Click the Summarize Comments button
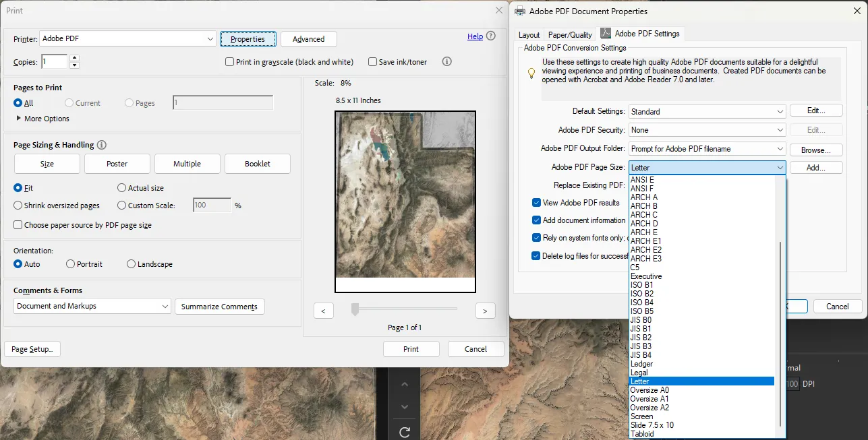Viewport: 868px width, 440px height. [219, 307]
